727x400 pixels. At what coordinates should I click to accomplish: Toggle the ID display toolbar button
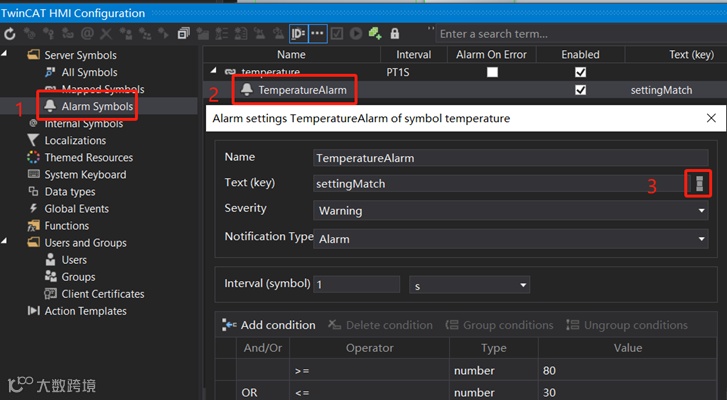[x=299, y=33]
